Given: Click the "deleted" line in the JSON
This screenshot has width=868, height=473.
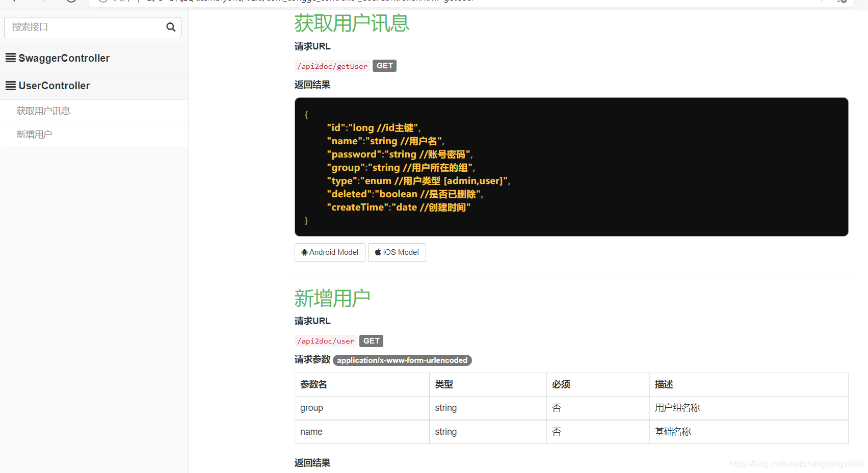Looking at the screenshot, I should (x=405, y=194).
